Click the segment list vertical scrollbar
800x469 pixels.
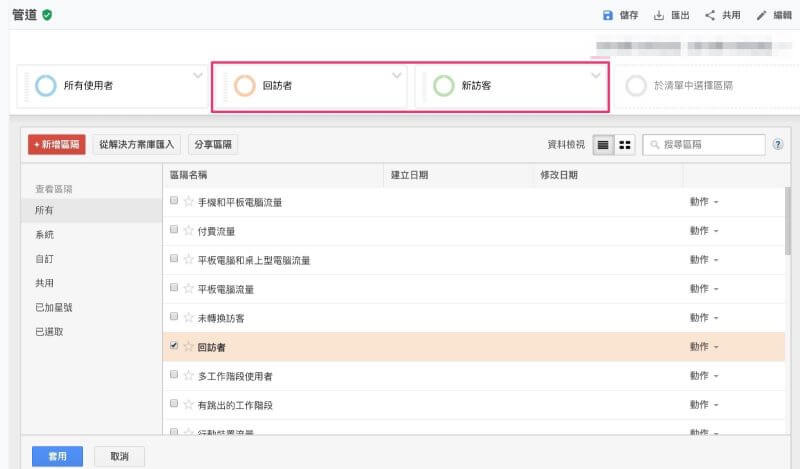[x=788, y=220]
